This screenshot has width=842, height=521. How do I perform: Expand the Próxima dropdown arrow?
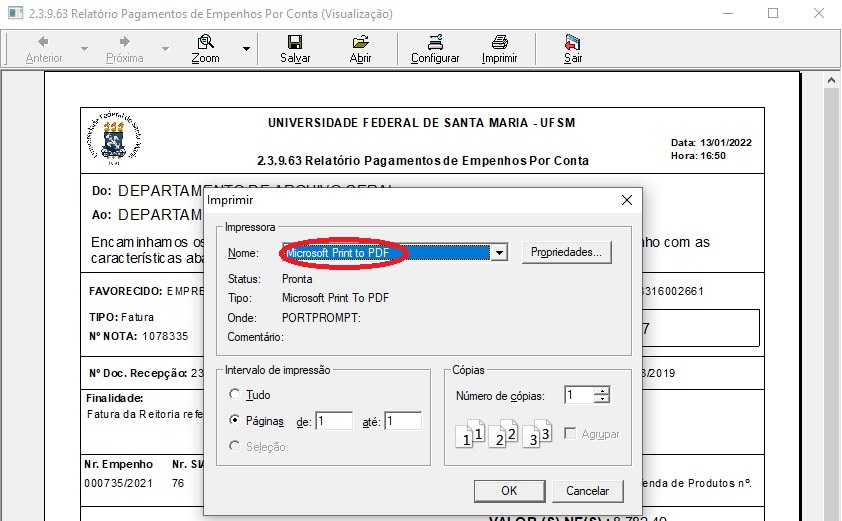[165, 48]
